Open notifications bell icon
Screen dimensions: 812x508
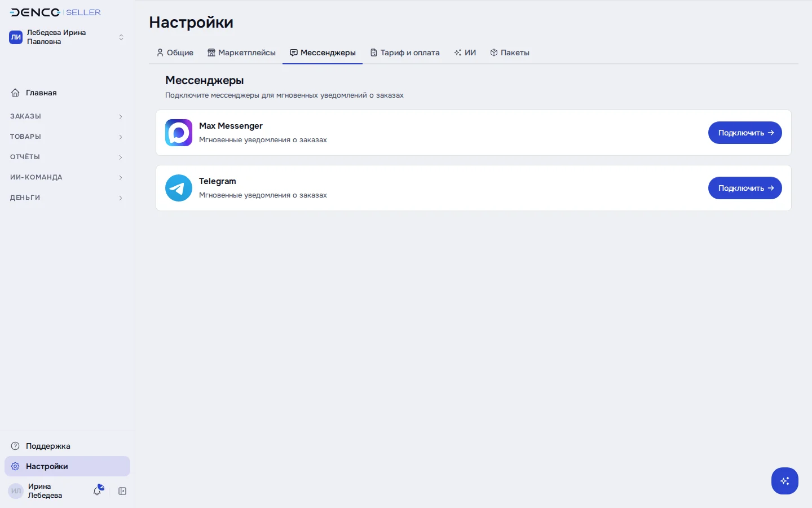[98, 490]
